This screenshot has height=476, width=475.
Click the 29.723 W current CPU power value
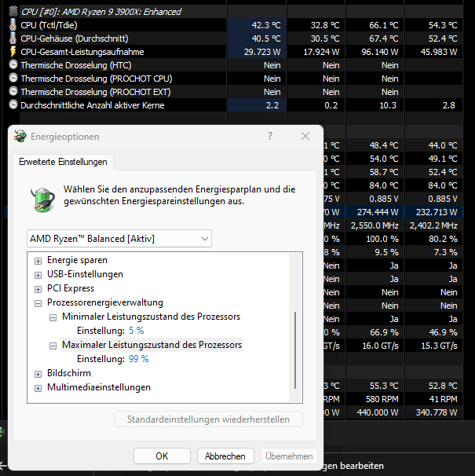(262, 52)
